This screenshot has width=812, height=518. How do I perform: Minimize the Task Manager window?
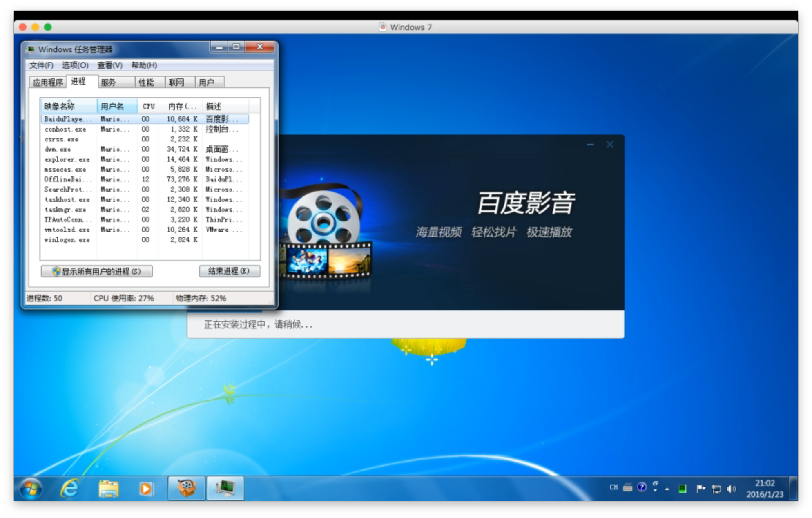219,47
